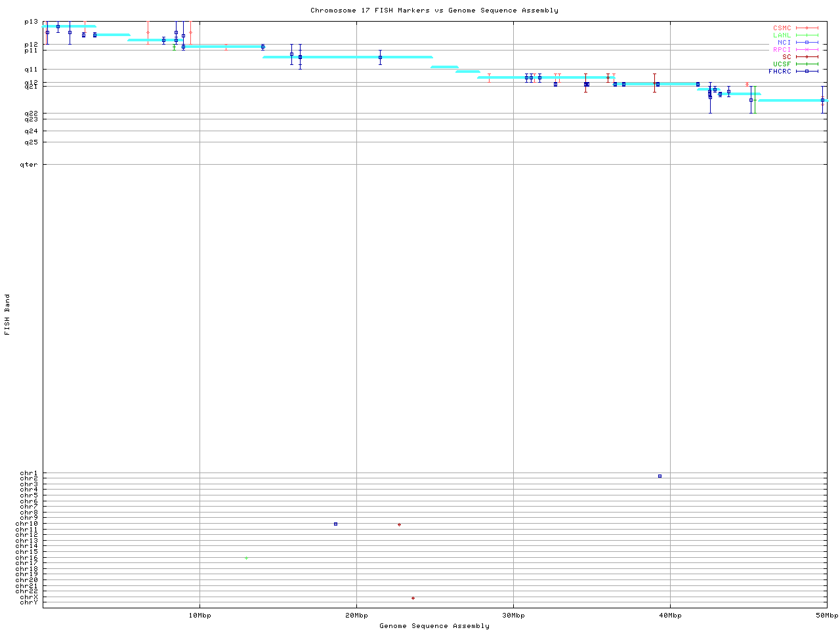Click the p13 y-axis label

[31, 22]
